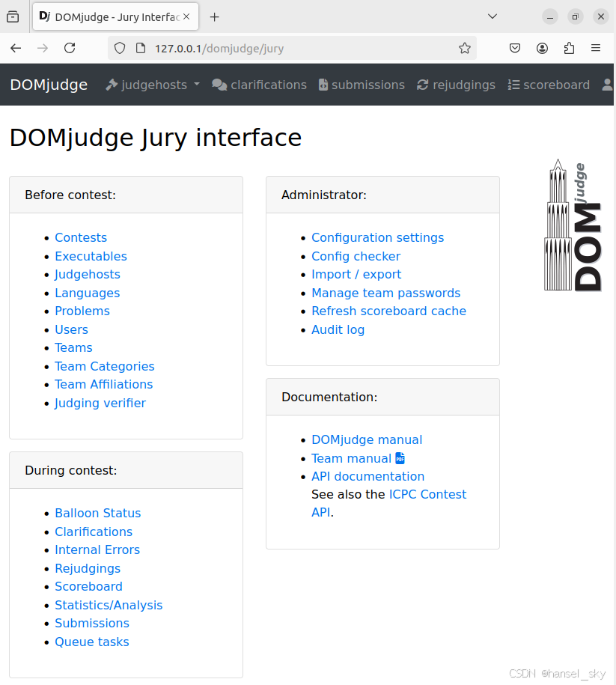
Task: Open the Team manual link
Action: (351, 458)
